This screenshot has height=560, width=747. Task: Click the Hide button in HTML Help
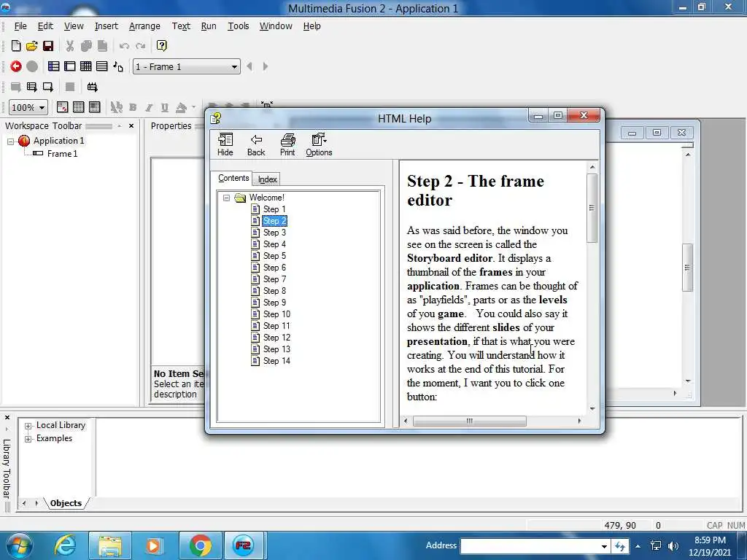tap(225, 145)
